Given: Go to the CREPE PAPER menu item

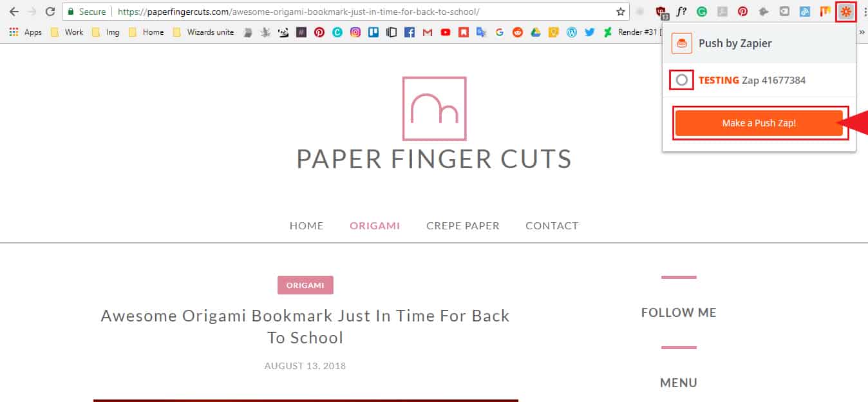Looking at the screenshot, I should 463,225.
